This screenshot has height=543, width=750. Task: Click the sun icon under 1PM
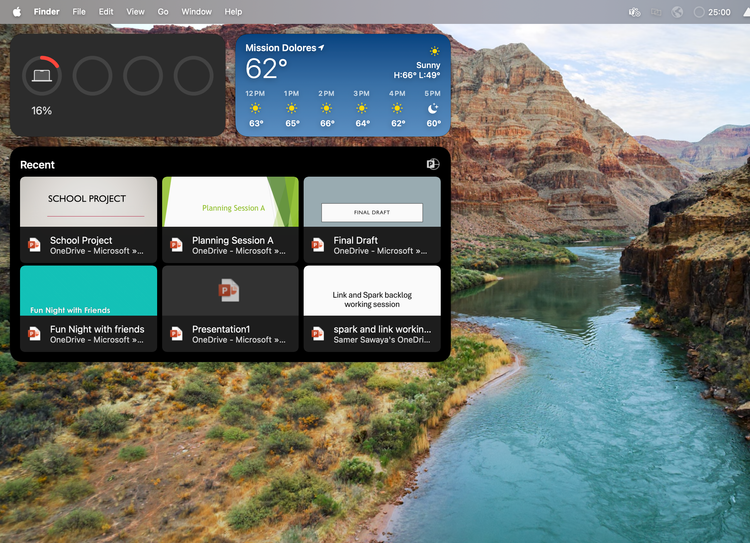(x=291, y=108)
